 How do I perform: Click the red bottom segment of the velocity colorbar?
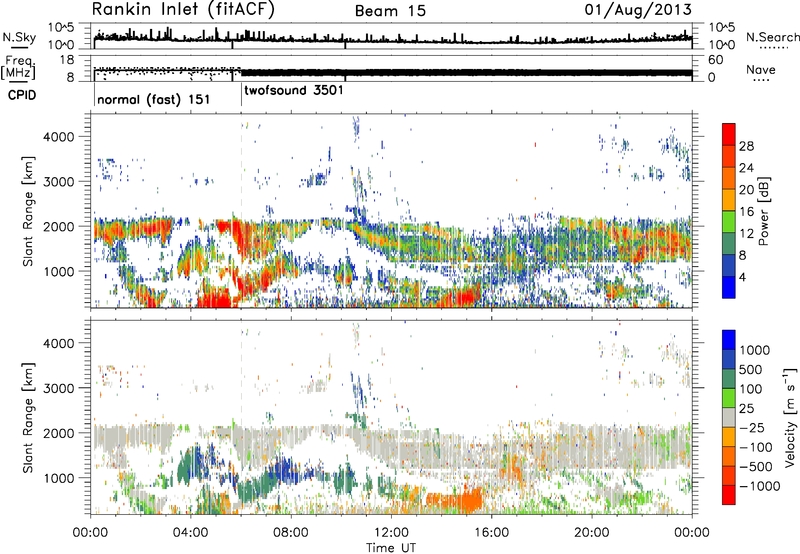[x=729, y=495]
